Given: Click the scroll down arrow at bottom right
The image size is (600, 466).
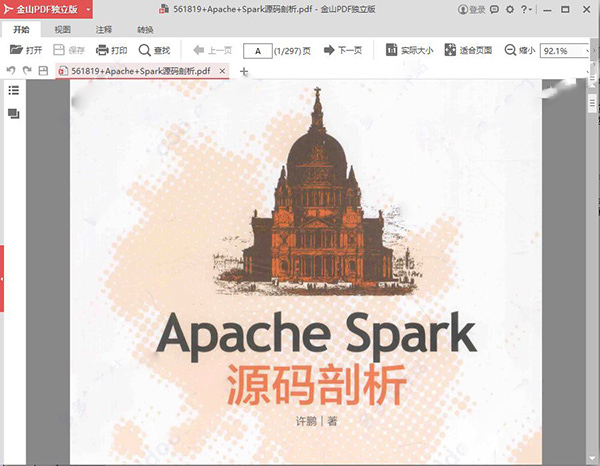Looking at the screenshot, I should pyautogui.click(x=592, y=459).
